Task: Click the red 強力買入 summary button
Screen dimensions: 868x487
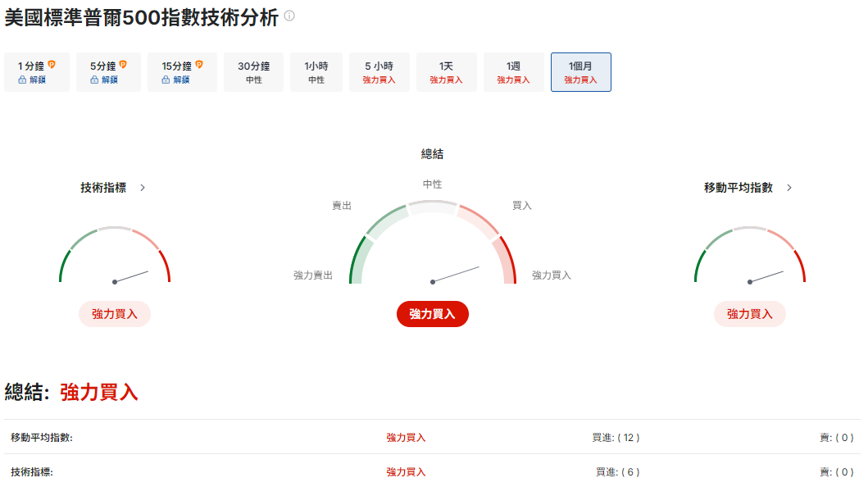Action: (x=433, y=313)
